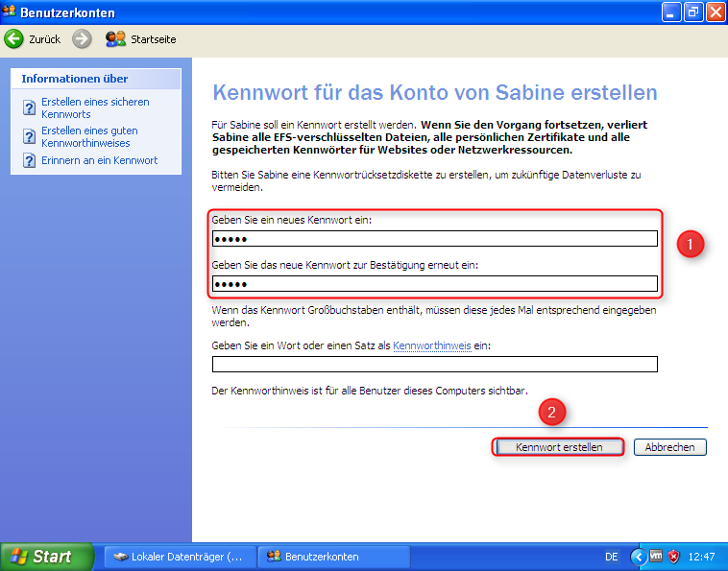
Task: Switch to Lokaler Datenträger taskbar window
Action: click(x=181, y=557)
